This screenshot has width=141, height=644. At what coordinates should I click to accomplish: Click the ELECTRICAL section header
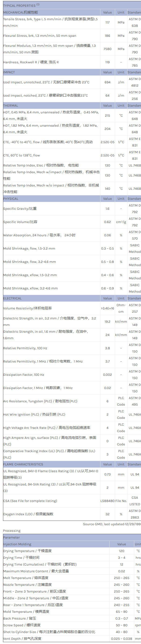point(13,298)
